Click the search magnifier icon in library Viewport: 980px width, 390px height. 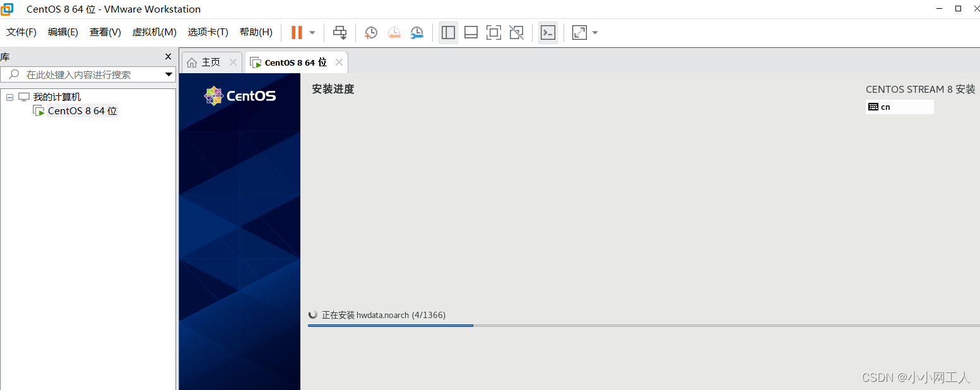14,74
